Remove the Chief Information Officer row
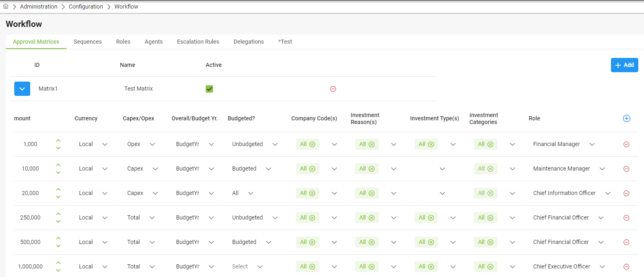 pyautogui.click(x=626, y=193)
